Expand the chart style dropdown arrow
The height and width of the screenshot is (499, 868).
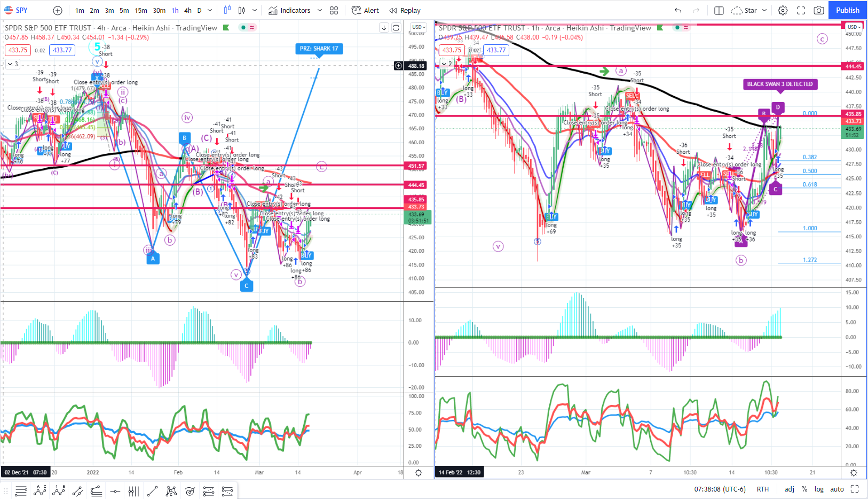[x=255, y=10]
